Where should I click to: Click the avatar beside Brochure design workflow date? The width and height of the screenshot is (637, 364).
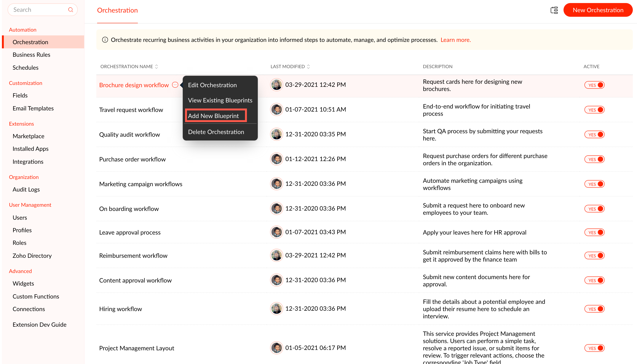[276, 85]
